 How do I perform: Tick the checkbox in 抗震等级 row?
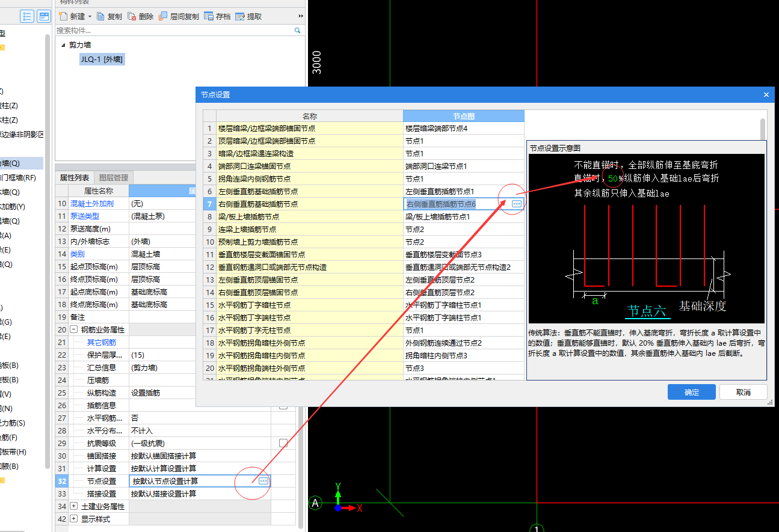(283, 443)
